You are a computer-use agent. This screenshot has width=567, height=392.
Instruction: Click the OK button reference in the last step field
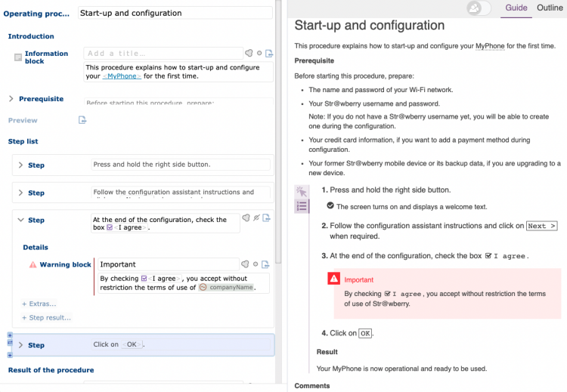click(x=132, y=344)
